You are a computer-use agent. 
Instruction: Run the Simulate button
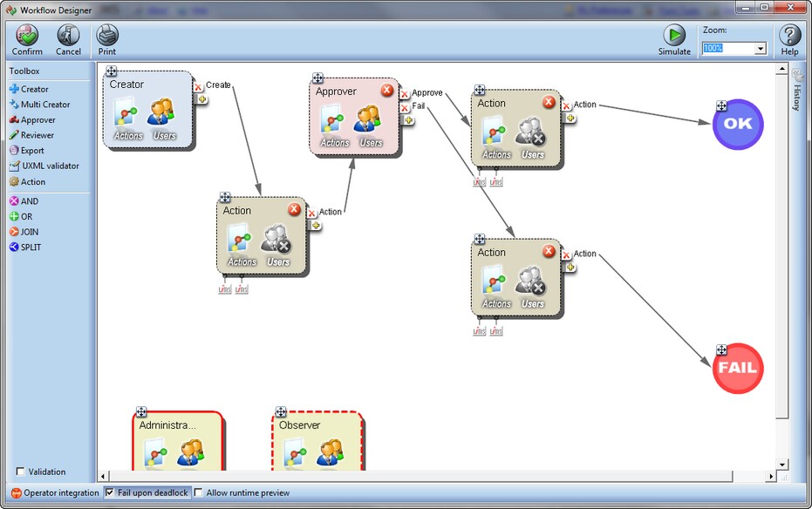pyautogui.click(x=674, y=40)
